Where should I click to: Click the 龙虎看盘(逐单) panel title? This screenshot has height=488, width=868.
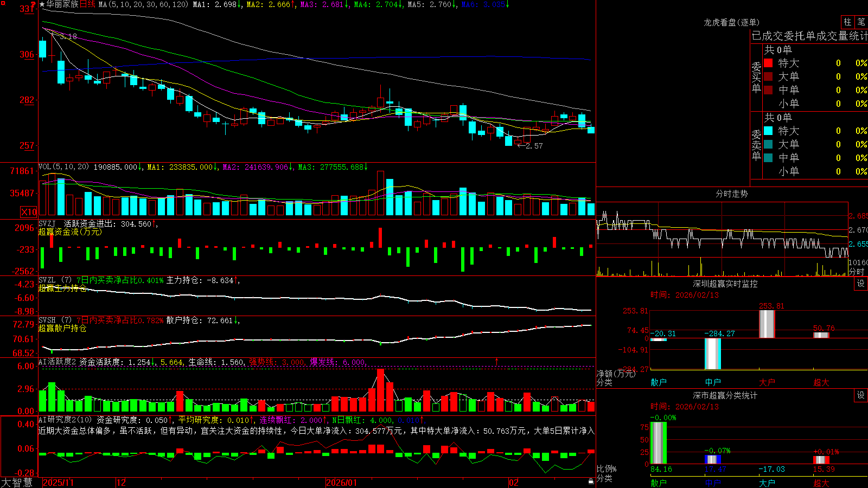point(731,22)
